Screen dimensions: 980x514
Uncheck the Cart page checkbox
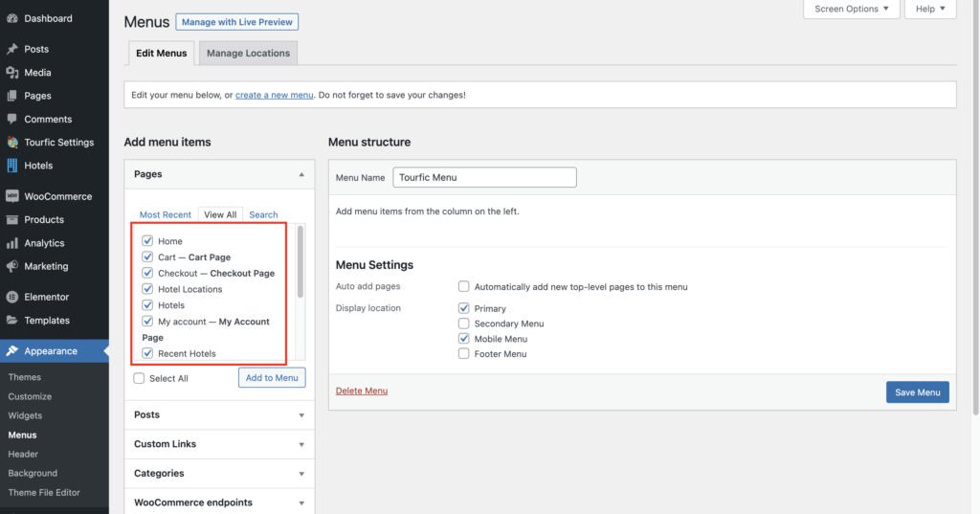tap(147, 257)
